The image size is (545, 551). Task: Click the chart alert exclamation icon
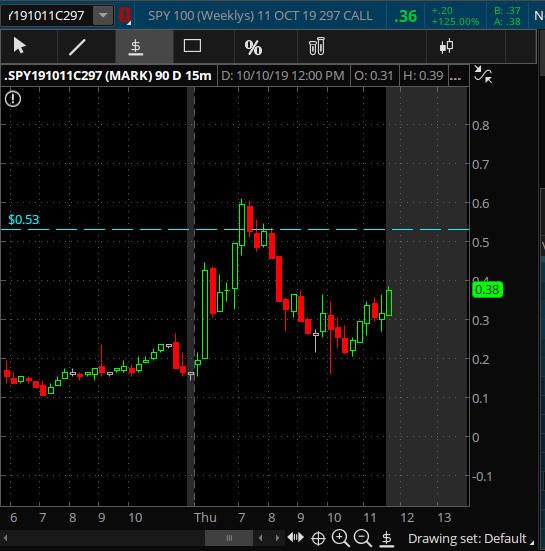(x=13, y=99)
